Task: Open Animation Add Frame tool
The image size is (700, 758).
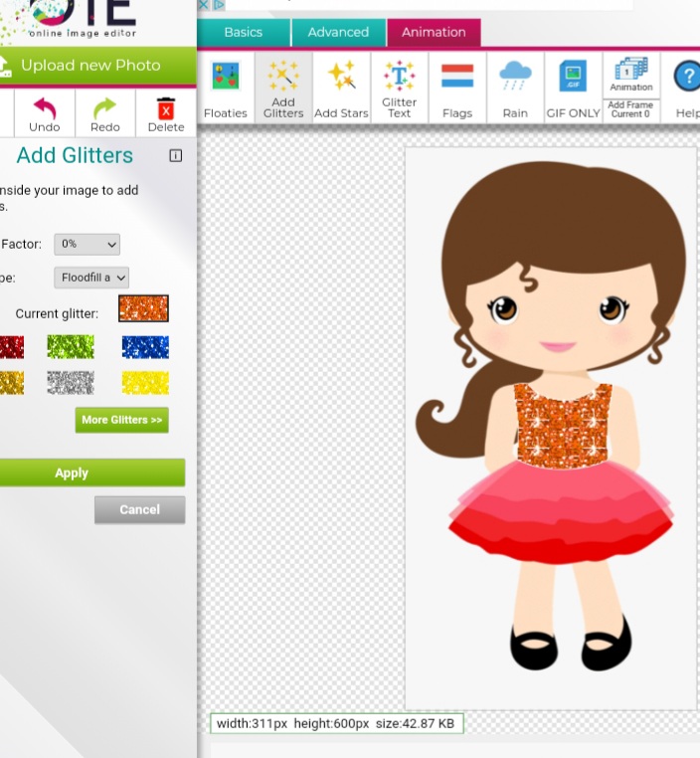Action: point(630,88)
